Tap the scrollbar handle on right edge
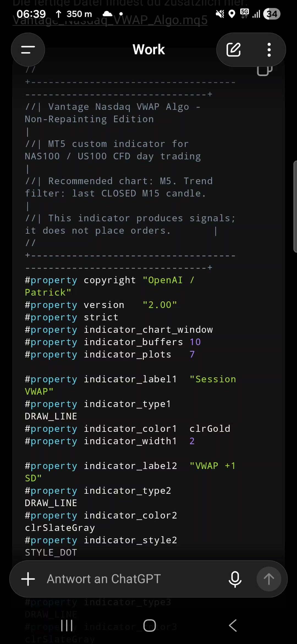 pos(295,206)
